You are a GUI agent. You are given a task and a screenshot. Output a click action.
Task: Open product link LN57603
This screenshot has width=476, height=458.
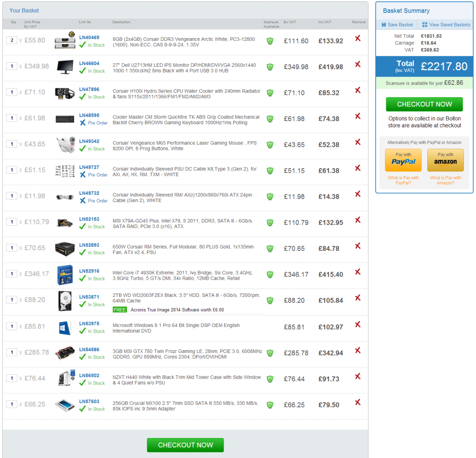click(x=89, y=401)
